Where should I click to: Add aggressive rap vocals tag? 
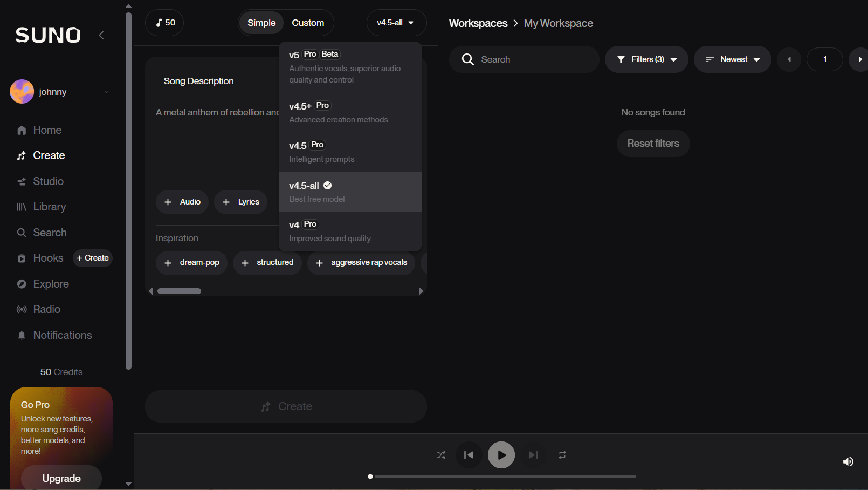[361, 262]
